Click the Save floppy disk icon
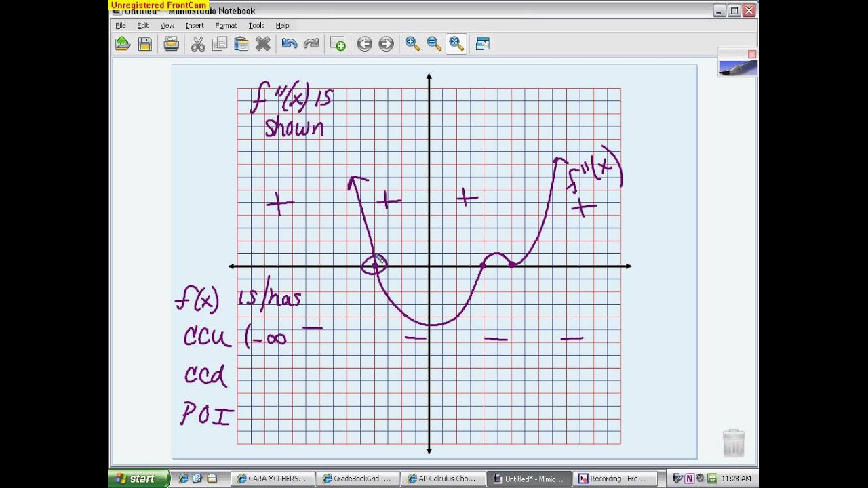The width and height of the screenshot is (868, 488). pos(144,44)
